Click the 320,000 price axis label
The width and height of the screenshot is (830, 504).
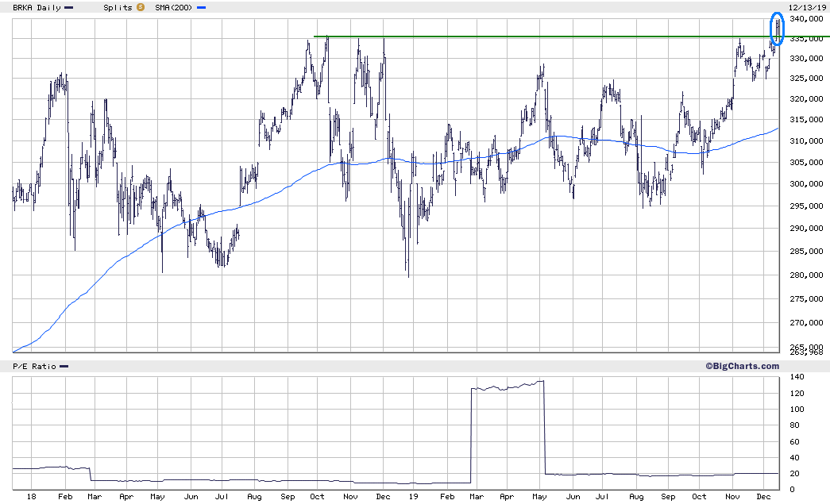pyautogui.click(x=806, y=99)
